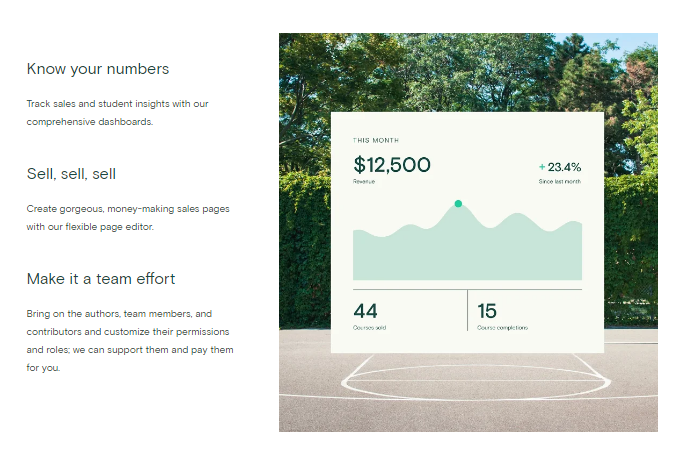Select the "This Month" label on the card
Image resolution: width=673 pixels, height=461 pixels.
pos(375,140)
